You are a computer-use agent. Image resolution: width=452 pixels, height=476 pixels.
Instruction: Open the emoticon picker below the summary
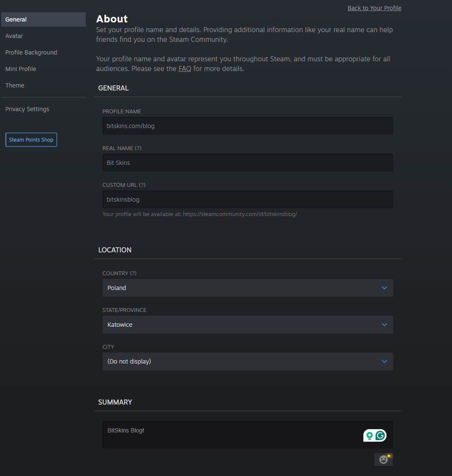point(383,460)
